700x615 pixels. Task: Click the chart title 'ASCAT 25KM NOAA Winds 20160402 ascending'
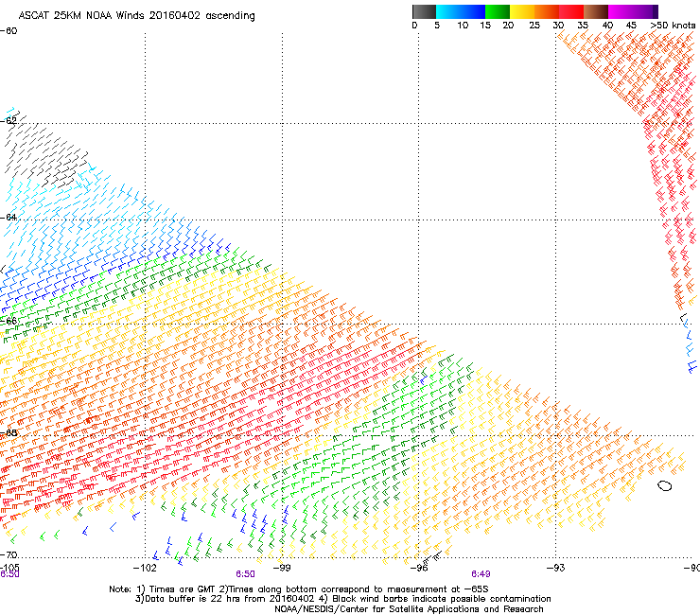tap(136, 16)
